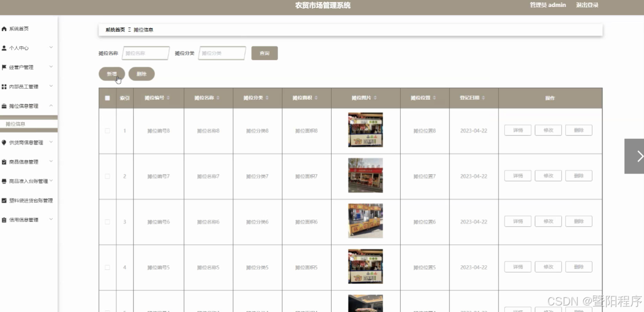Focus the 摊位分类 search input field
The image size is (644, 312).
222,53
